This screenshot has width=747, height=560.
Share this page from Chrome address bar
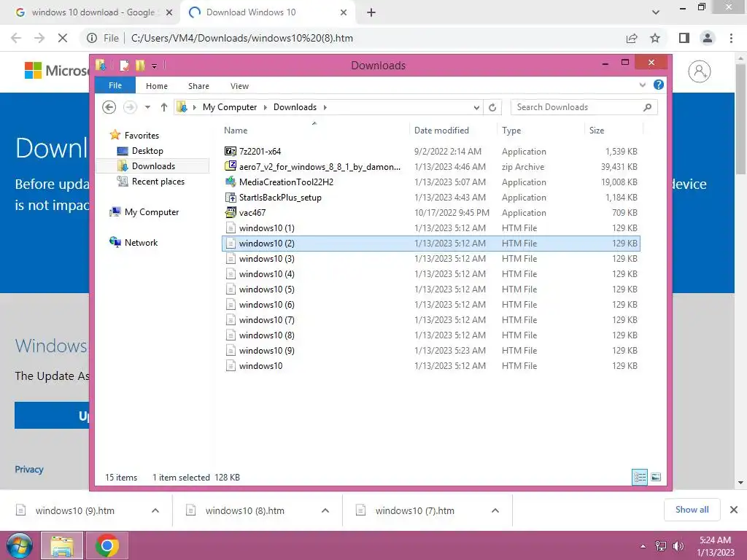(632, 38)
